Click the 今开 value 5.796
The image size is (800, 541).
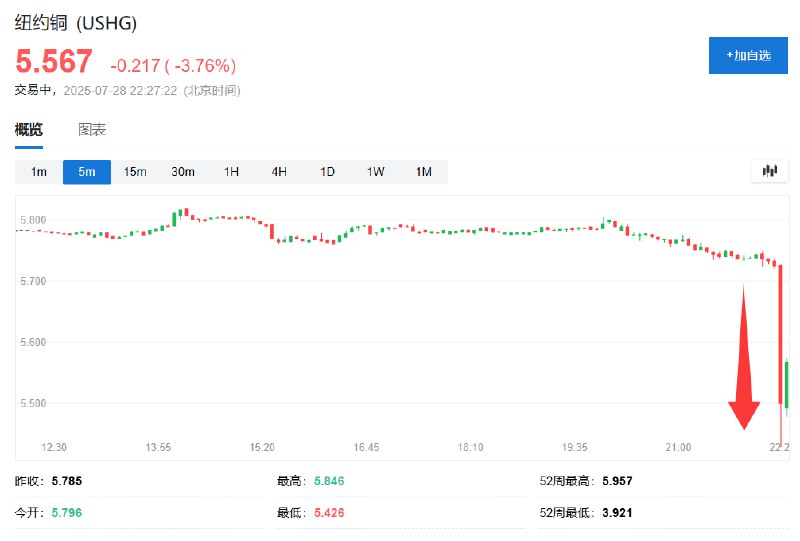(x=67, y=512)
